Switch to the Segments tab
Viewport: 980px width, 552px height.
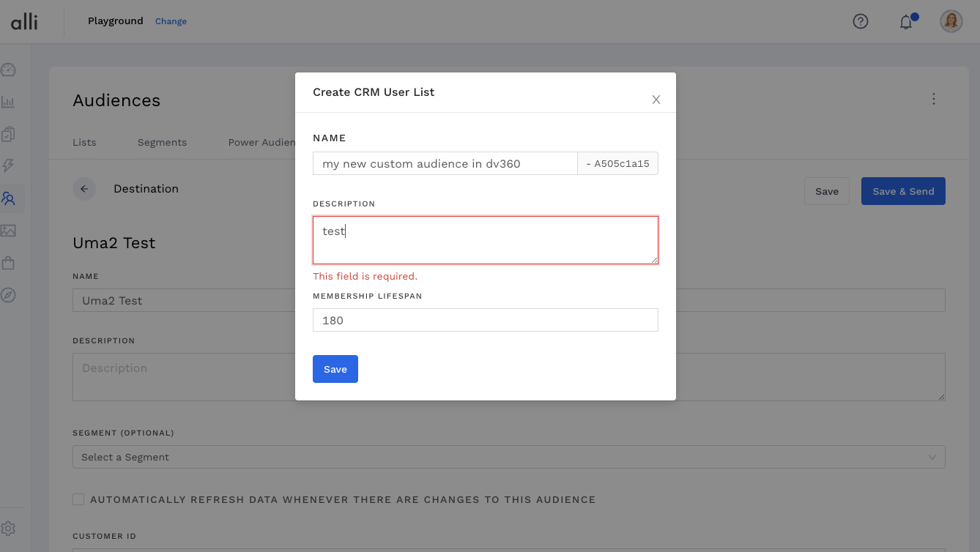coord(162,142)
